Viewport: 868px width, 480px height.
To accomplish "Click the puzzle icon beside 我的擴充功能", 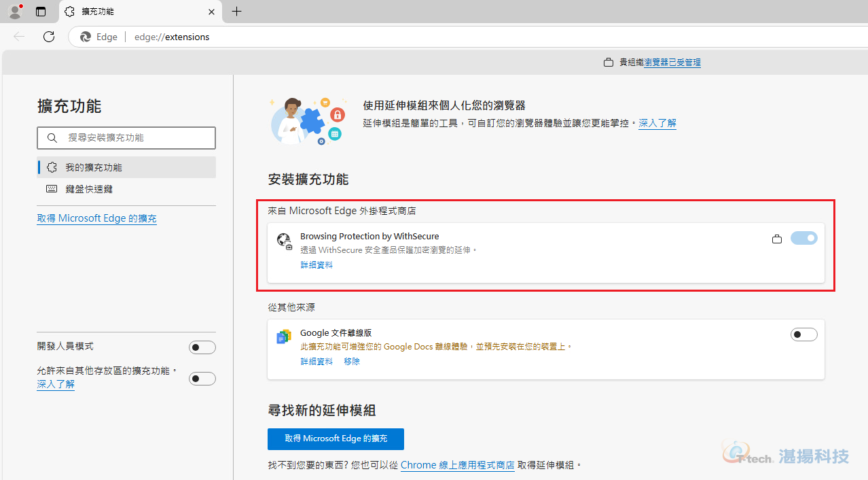I will click(x=52, y=167).
